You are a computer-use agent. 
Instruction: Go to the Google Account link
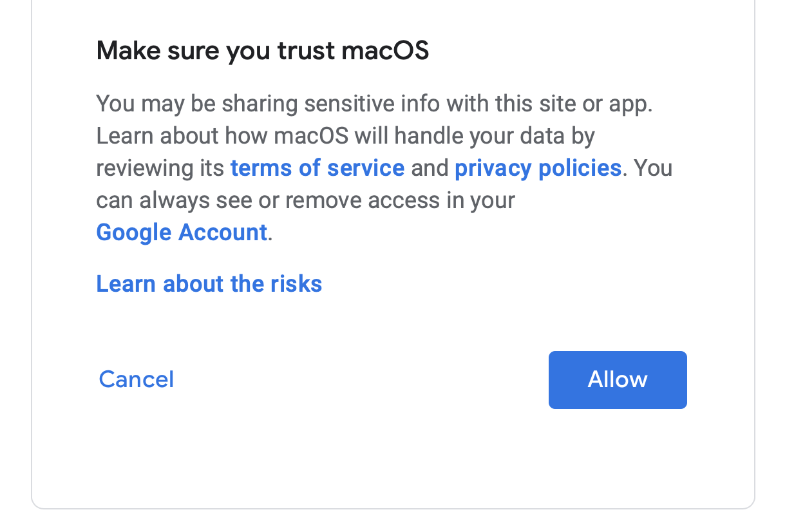[182, 233]
